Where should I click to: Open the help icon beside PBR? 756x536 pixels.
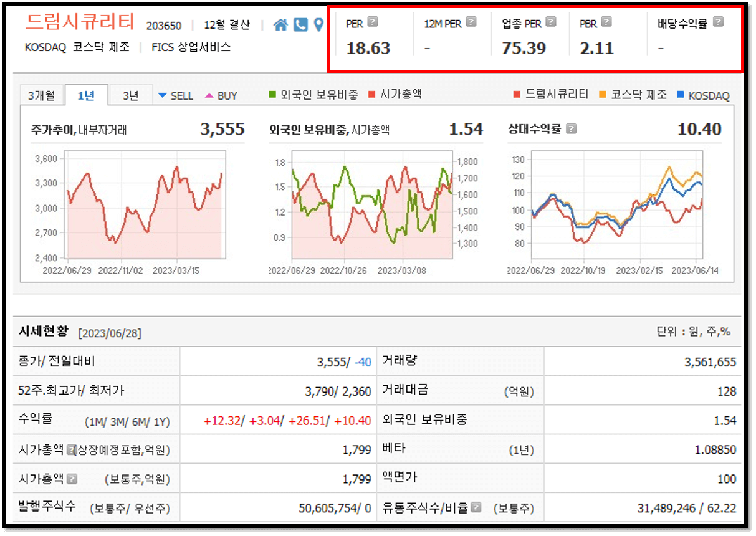[606, 22]
